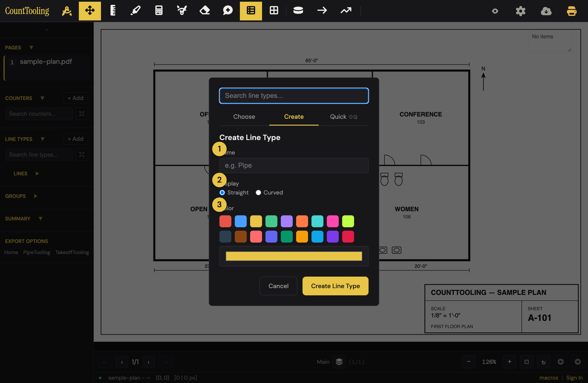Add a new line type in sidebar
The image size is (588, 383).
[x=75, y=139]
